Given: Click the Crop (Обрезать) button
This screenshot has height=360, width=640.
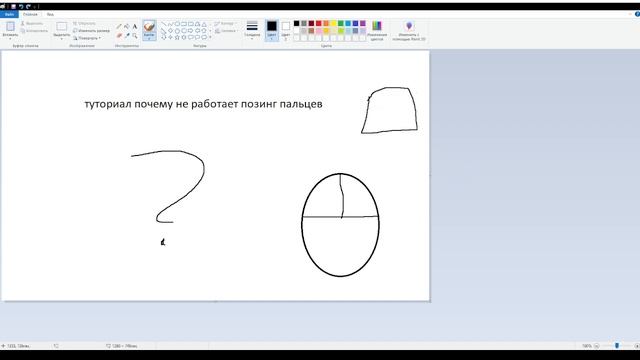Looking at the screenshot, I should tap(84, 24).
